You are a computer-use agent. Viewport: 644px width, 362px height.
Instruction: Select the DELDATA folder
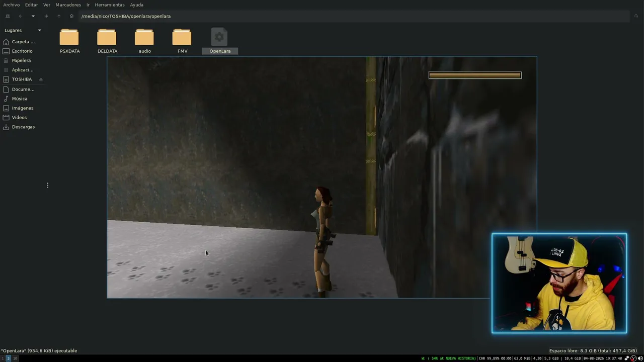click(107, 41)
